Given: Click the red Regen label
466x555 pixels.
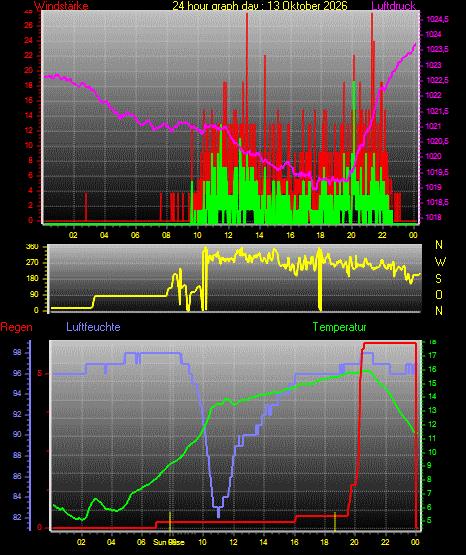Looking at the screenshot, I should click(x=16, y=327).
